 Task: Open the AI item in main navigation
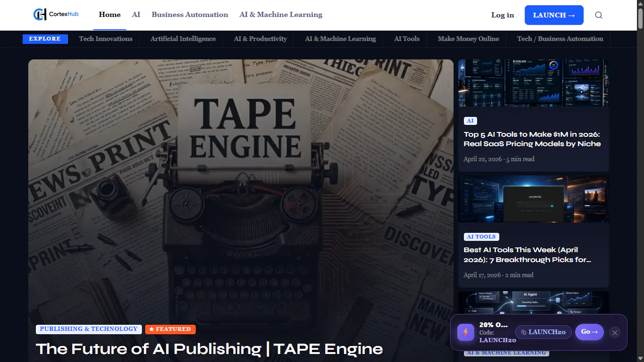136,15
